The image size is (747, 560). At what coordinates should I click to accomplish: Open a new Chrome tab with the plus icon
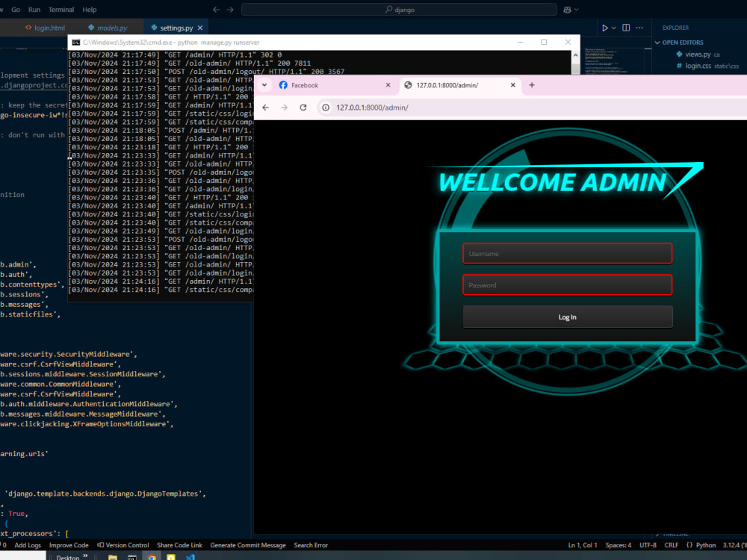(x=532, y=85)
